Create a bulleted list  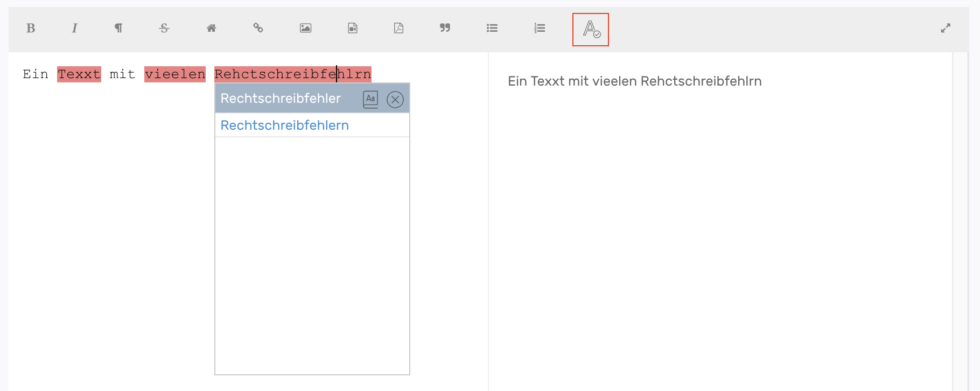(492, 29)
